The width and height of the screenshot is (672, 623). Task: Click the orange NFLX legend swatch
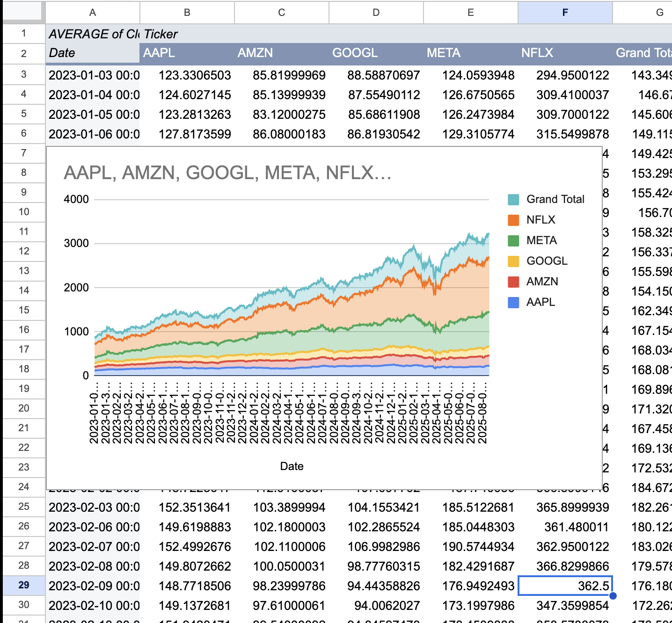click(513, 219)
